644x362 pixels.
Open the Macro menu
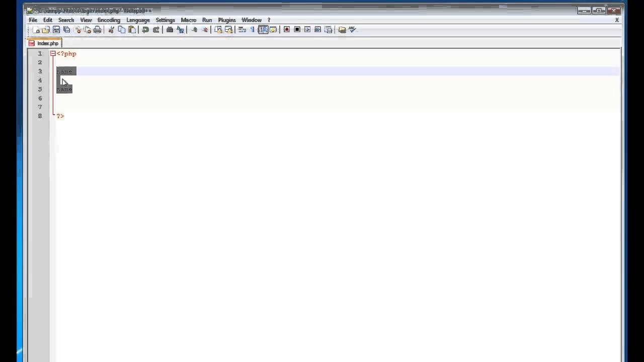pyautogui.click(x=189, y=20)
